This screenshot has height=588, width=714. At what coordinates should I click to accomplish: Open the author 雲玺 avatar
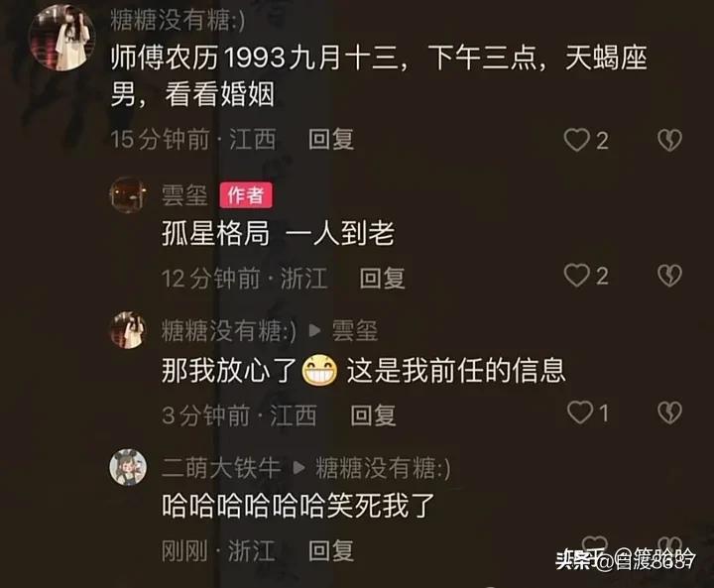(128, 195)
